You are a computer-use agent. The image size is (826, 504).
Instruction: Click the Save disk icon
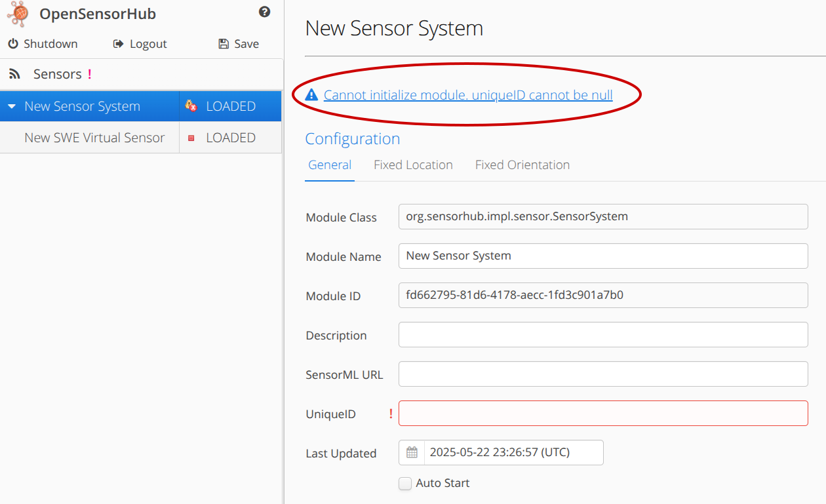(224, 44)
